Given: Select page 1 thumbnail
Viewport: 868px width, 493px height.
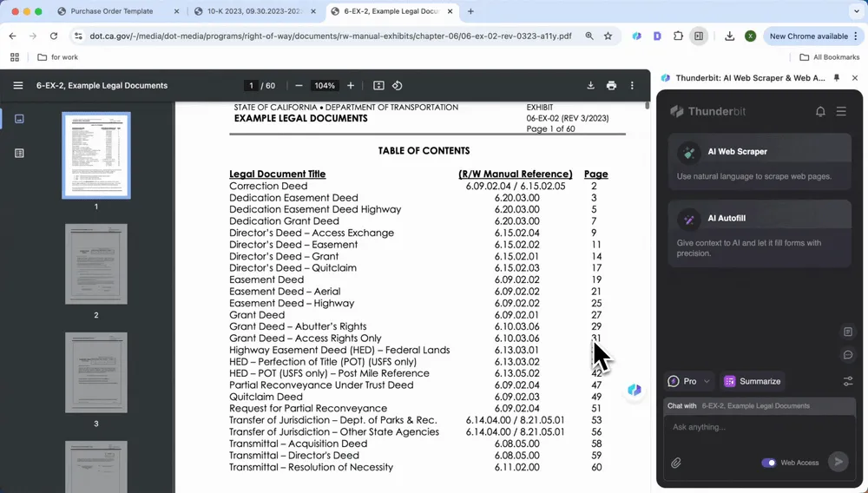Looking at the screenshot, I should point(96,154).
